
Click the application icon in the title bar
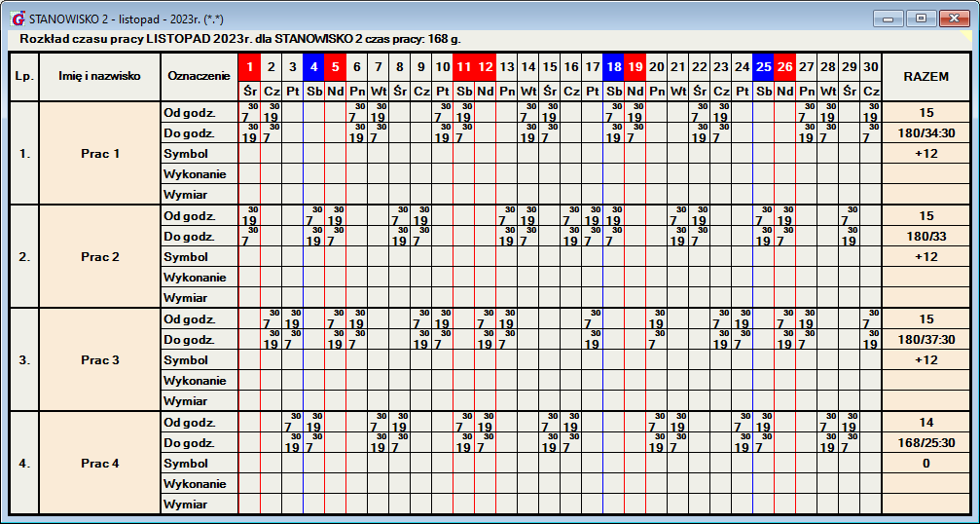18,19
